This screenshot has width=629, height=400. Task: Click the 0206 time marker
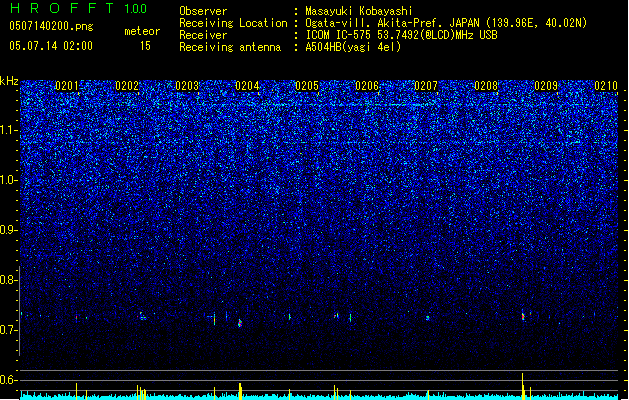[367, 86]
